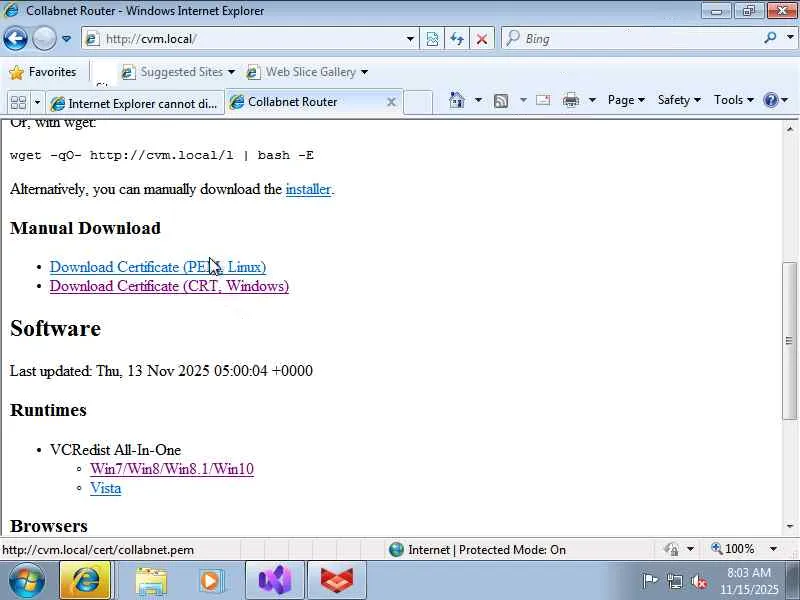Click the search magnifier button
The height and width of the screenshot is (600, 800).
(x=770, y=38)
